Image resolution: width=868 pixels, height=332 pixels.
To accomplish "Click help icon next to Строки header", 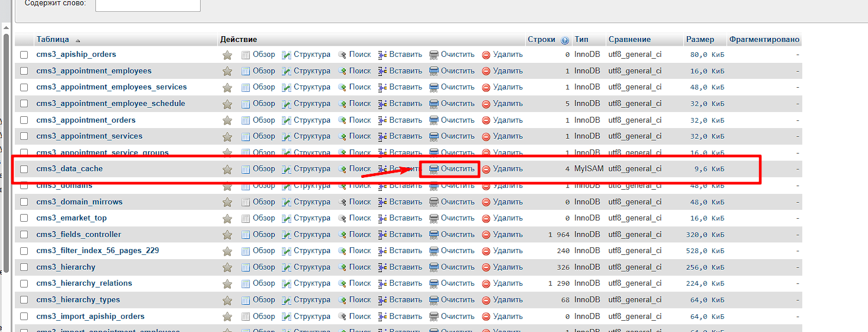I will coord(564,40).
